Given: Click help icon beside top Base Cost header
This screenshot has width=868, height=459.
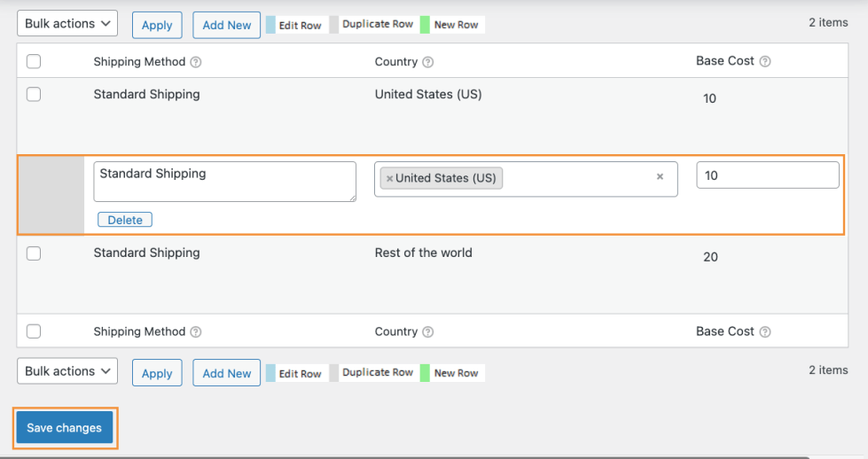Looking at the screenshot, I should (x=765, y=62).
